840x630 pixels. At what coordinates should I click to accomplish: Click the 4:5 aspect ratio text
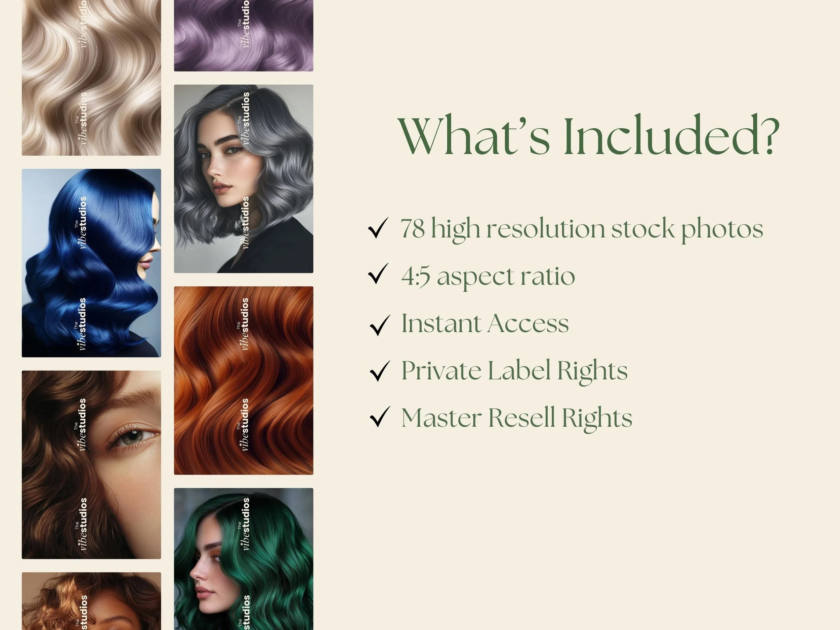point(488,276)
